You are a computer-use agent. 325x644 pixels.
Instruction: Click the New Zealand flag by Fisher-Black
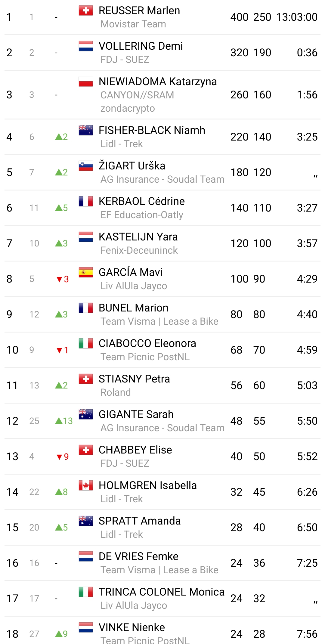click(86, 130)
